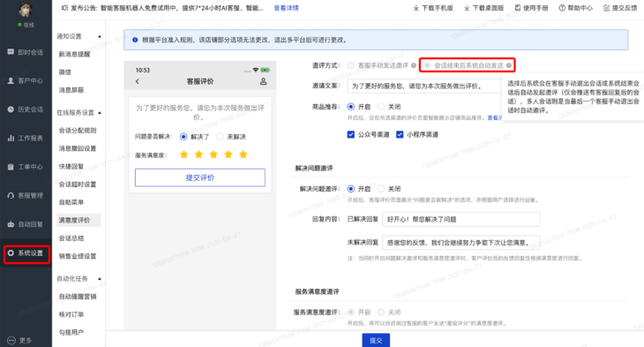This screenshot has width=644, height=347.
Task: Click 提交反馈 edit icon
Action: click(607, 8)
